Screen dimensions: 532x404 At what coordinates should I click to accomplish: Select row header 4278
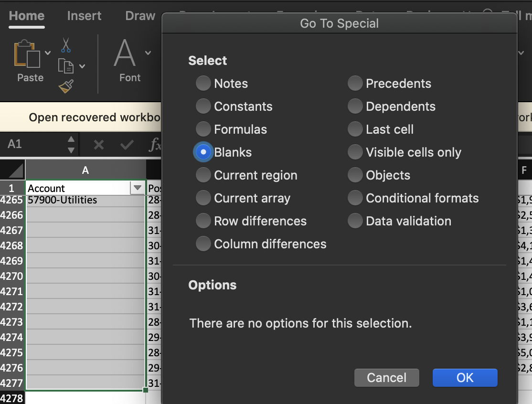pyautogui.click(x=11, y=398)
